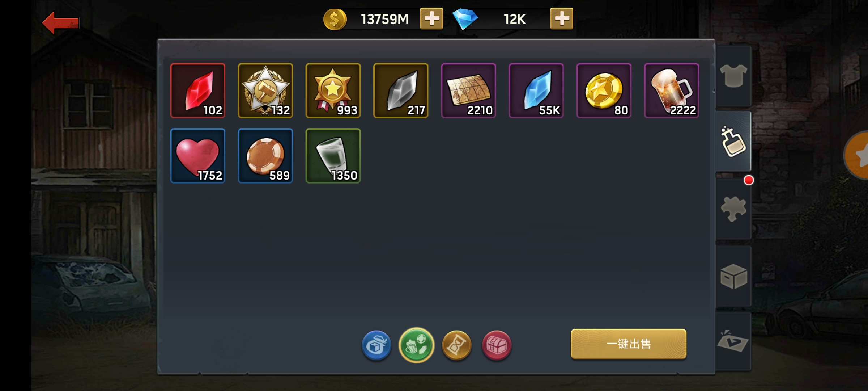Viewport: 868px width, 391px height.
Task: Go back with the red arrow
Action: [x=60, y=23]
